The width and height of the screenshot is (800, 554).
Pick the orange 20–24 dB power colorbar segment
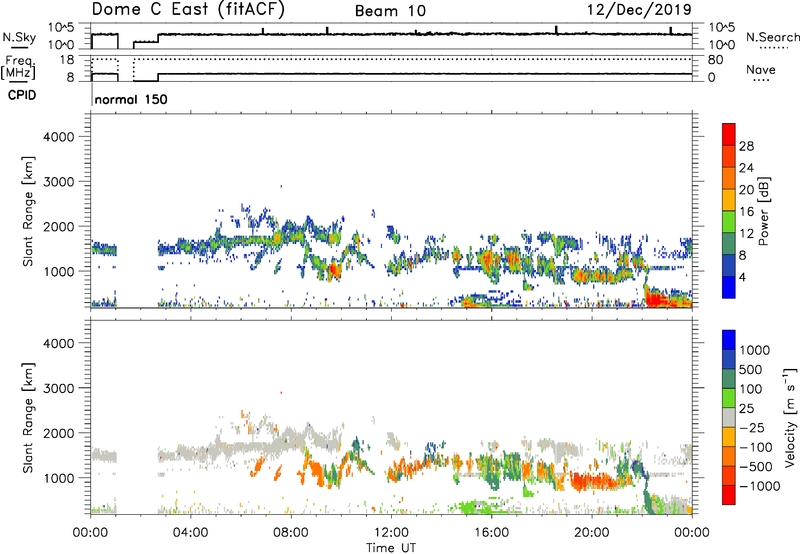[x=729, y=178]
